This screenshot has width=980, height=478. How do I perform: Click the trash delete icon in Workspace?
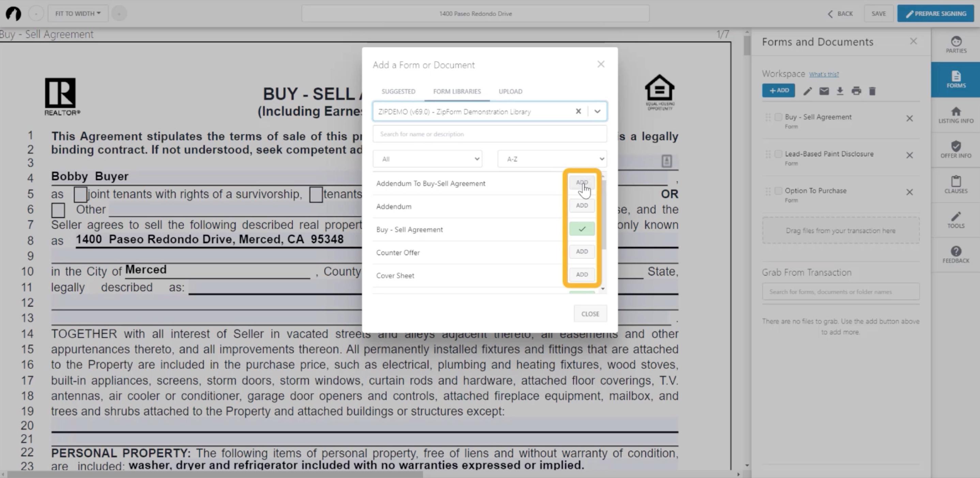pos(872,91)
